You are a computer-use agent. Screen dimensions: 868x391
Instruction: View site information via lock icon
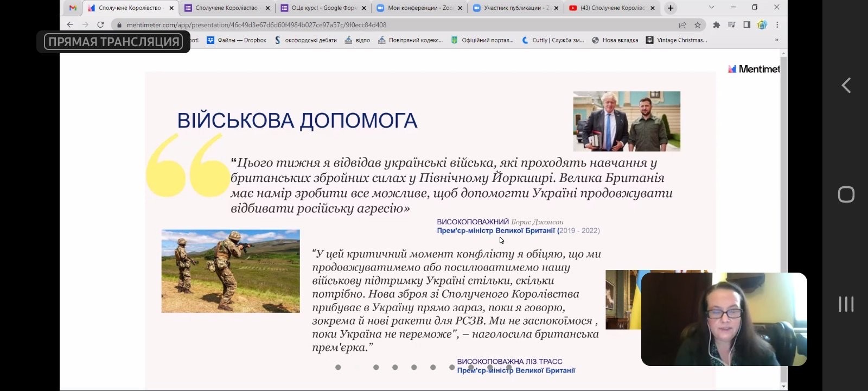click(119, 25)
